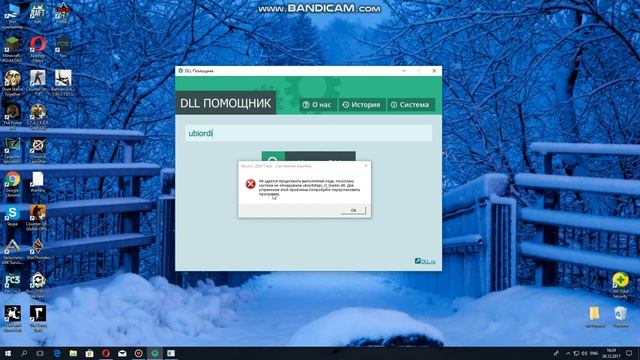Open Opera from the taskbar

pos(106,353)
